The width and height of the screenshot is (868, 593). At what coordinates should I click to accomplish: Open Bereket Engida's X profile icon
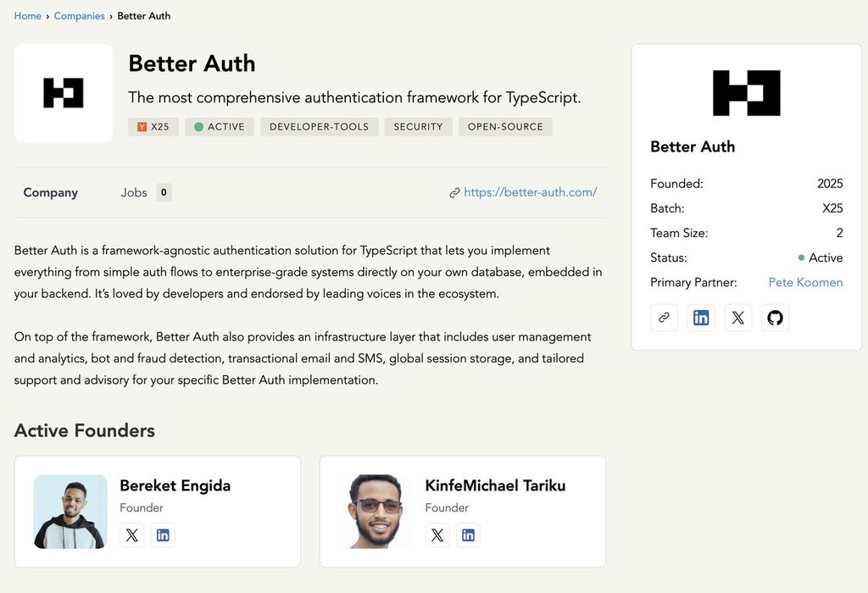131,535
